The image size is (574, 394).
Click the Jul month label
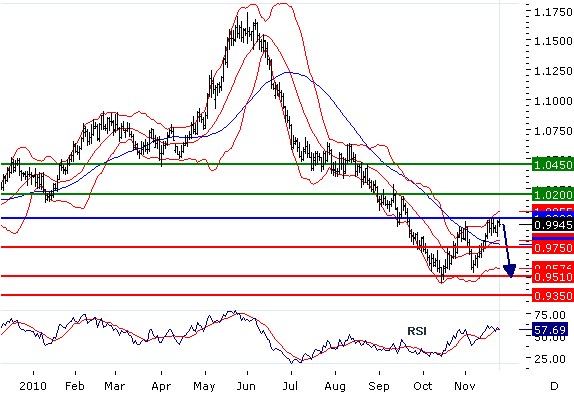click(x=290, y=386)
